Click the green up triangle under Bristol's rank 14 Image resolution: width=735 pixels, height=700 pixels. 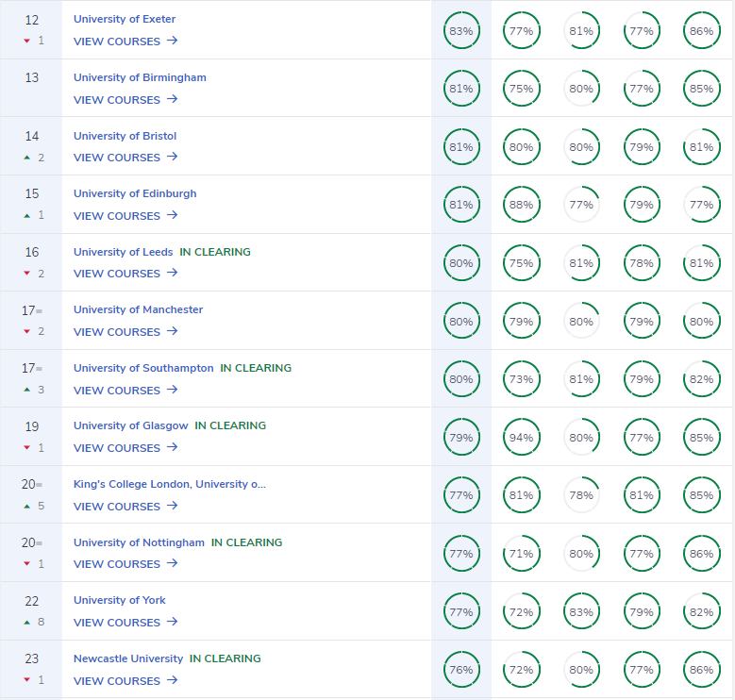(27, 158)
